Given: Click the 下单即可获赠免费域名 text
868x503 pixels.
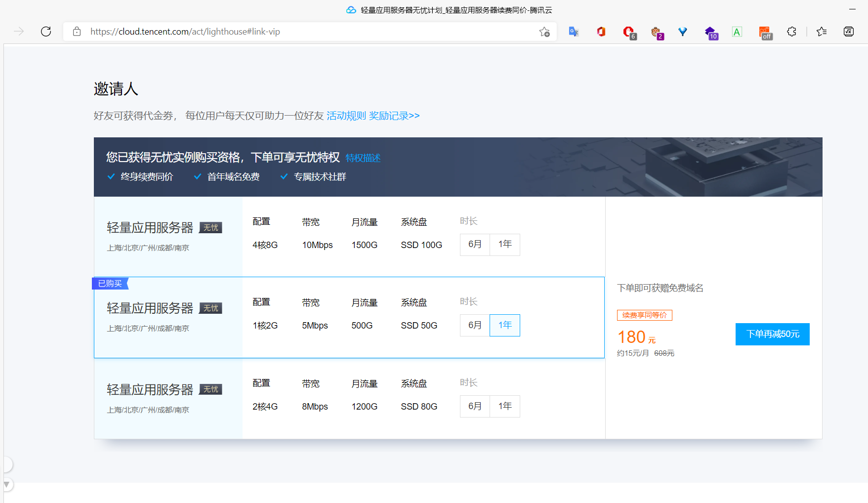Looking at the screenshot, I should (660, 288).
